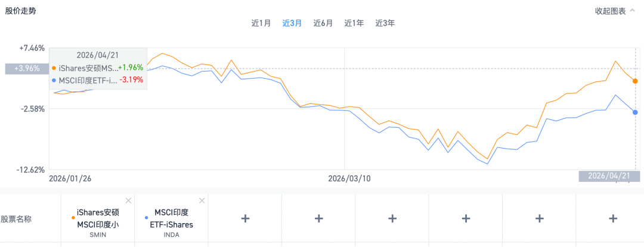644x247 pixels.
Task: Click the orange legend dot in the tooltip
Action: pyautogui.click(x=54, y=68)
